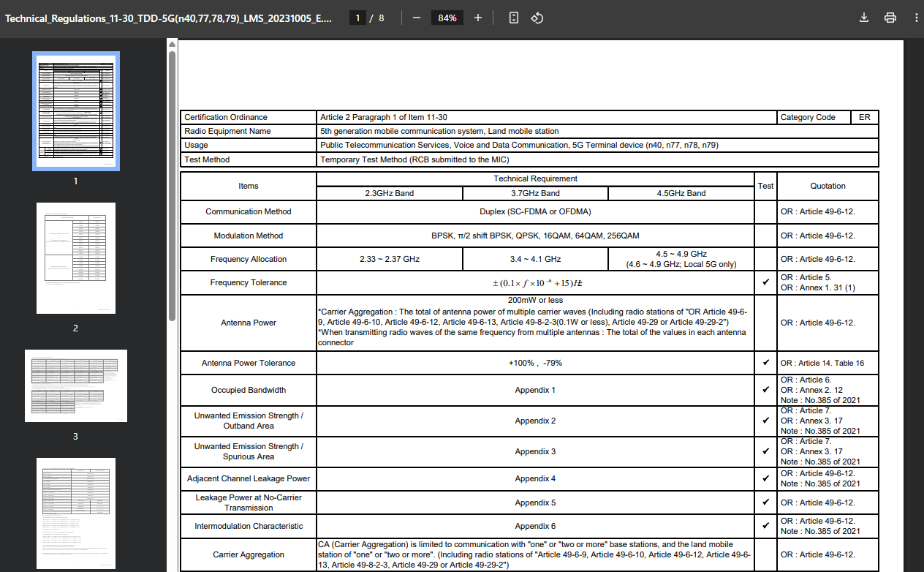The width and height of the screenshot is (924, 572).
Task: Select the 'Modulation Method' row label
Action: [x=249, y=236]
